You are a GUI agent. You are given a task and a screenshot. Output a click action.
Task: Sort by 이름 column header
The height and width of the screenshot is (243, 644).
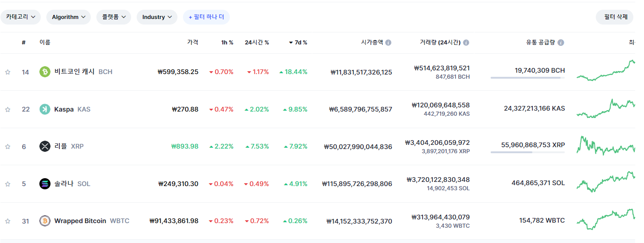45,43
